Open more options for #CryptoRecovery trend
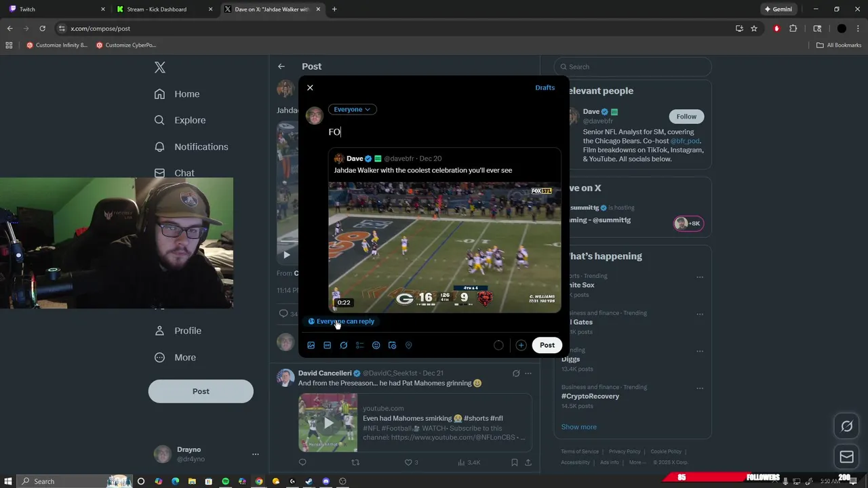Viewport: 868px width, 488px height. click(x=700, y=388)
